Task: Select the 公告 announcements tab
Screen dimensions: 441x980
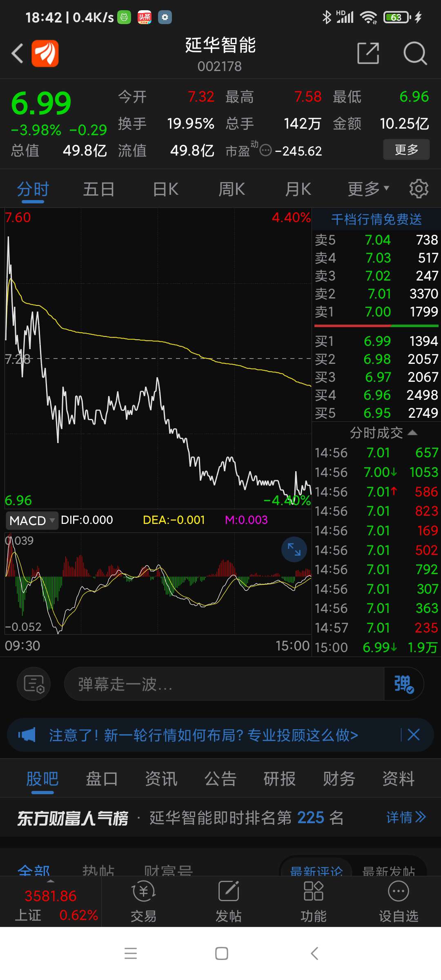Action: coord(220,779)
